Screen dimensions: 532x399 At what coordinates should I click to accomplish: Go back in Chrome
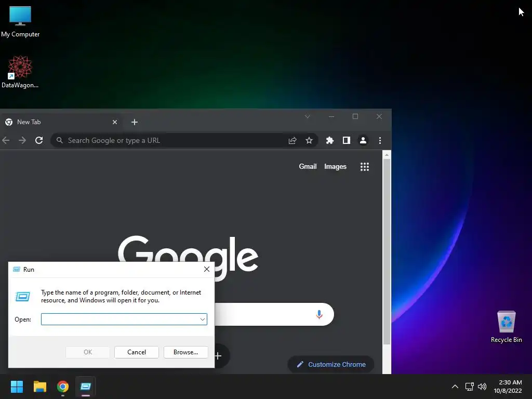(x=6, y=140)
